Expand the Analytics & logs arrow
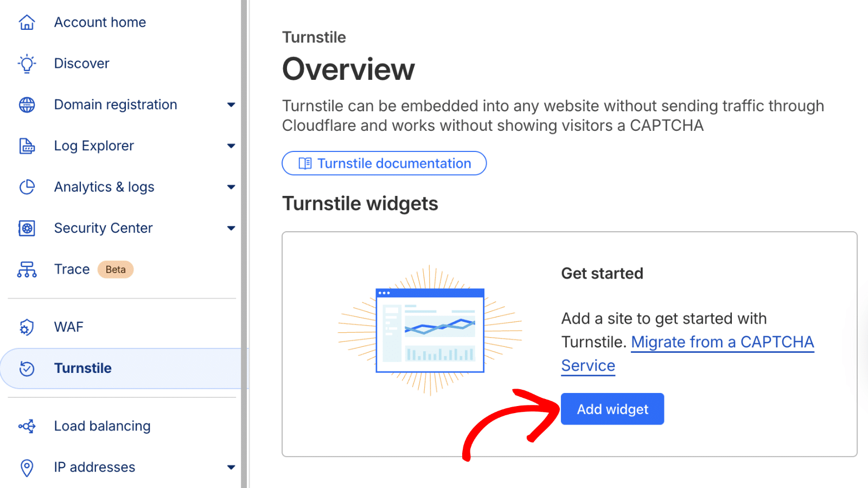Viewport: 868px width, 488px height. (x=231, y=187)
